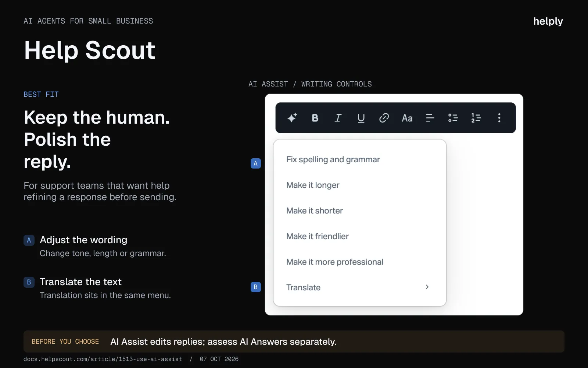Click the BEFORE YOU CHOOSE label
588x368 pixels.
point(65,342)
